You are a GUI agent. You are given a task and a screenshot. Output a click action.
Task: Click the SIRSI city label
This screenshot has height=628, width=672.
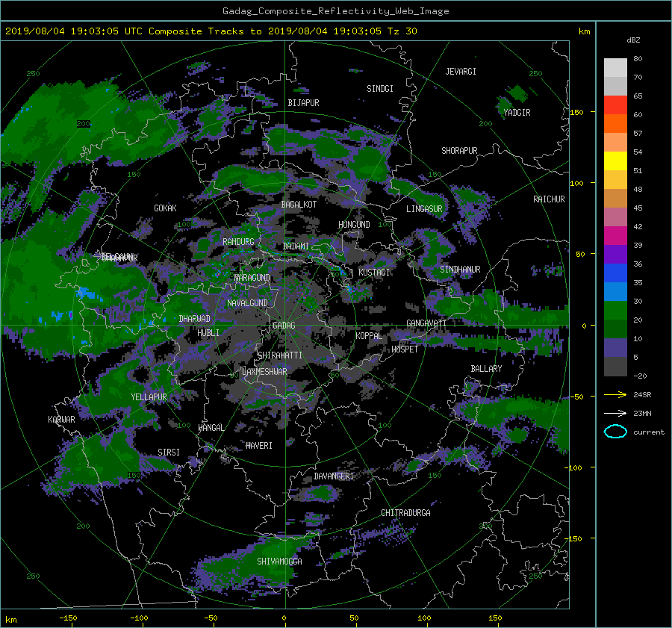[169, 453]
